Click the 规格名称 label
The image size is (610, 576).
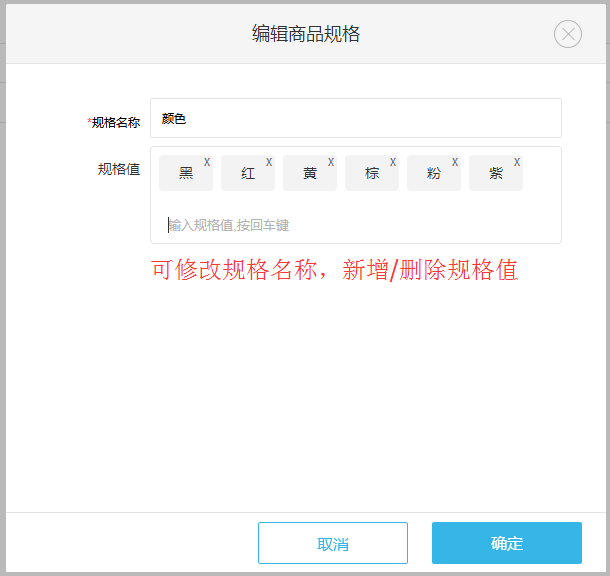coord(116,123)
